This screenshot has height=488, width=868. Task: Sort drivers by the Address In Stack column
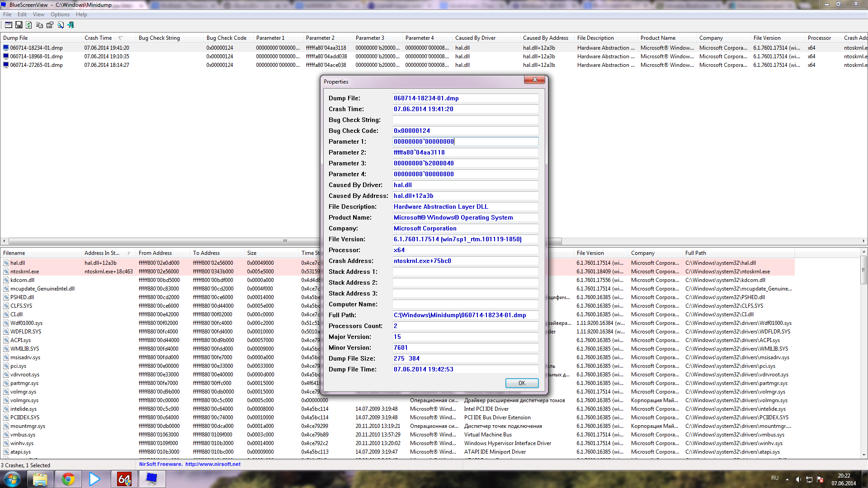pyautogui.click(x=102, y=253)
